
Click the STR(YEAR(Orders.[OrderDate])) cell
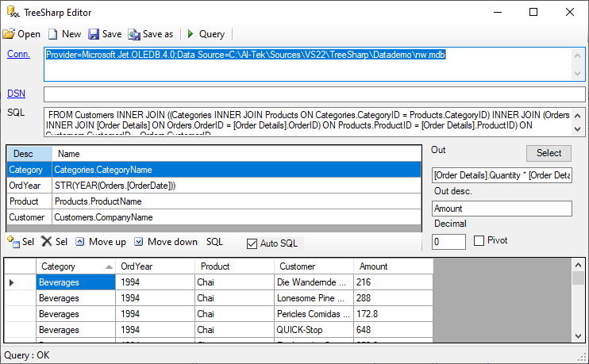tap(237, 186)
